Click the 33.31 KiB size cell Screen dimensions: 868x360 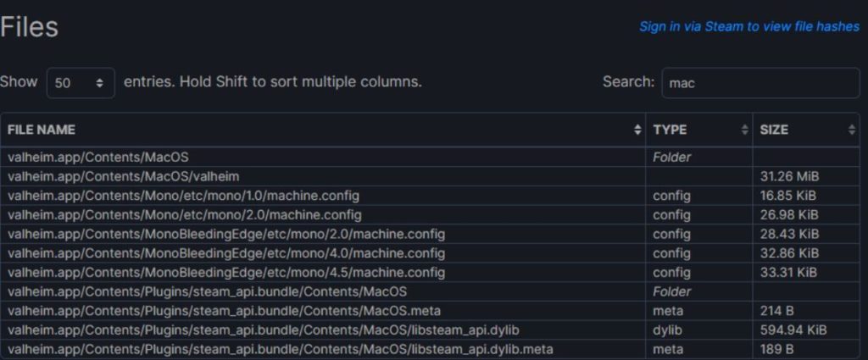pyautogui.click(x=806, y=273)
